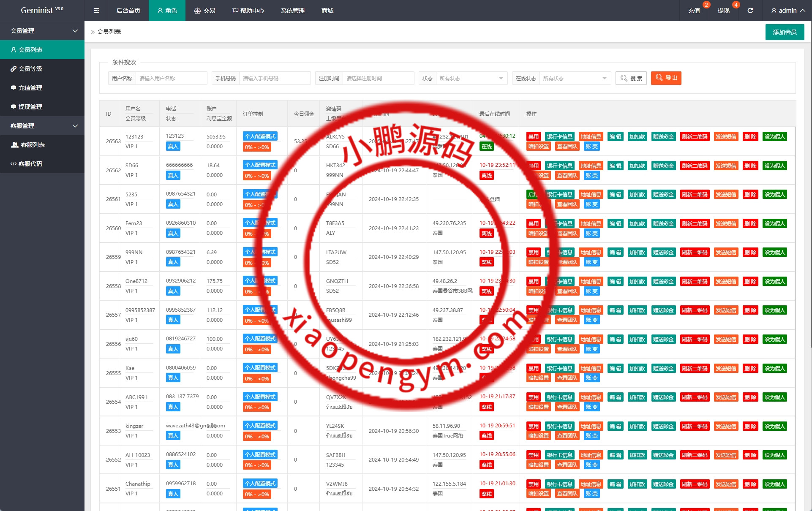Click the refresh icon in top bar

pyautogui.click(x=750, y=11)
